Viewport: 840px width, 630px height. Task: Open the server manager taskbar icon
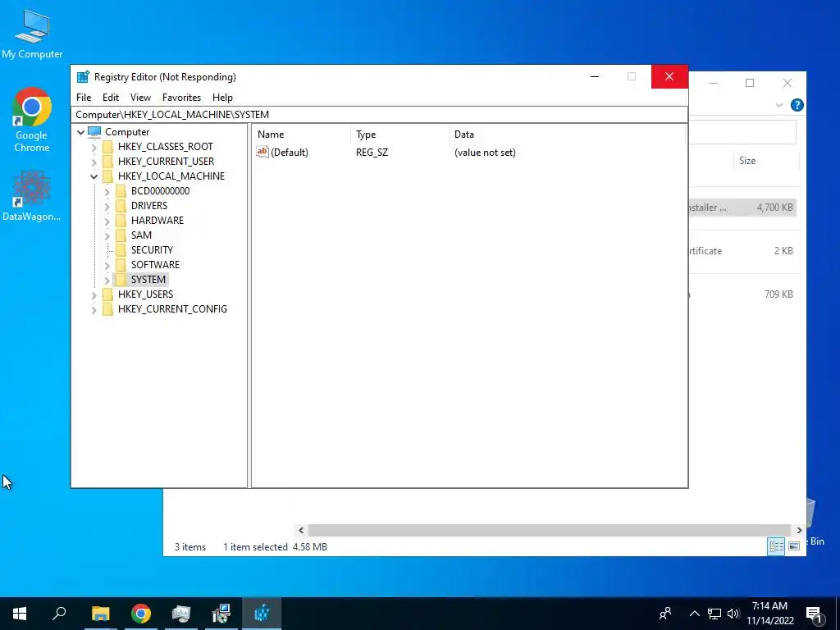pyautogui.click(x=181, y=614)
